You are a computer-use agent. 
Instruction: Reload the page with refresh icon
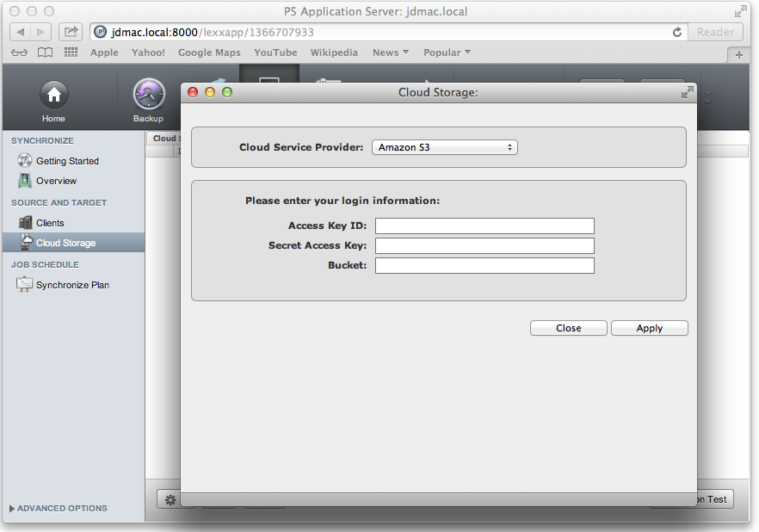click(677, 33)
